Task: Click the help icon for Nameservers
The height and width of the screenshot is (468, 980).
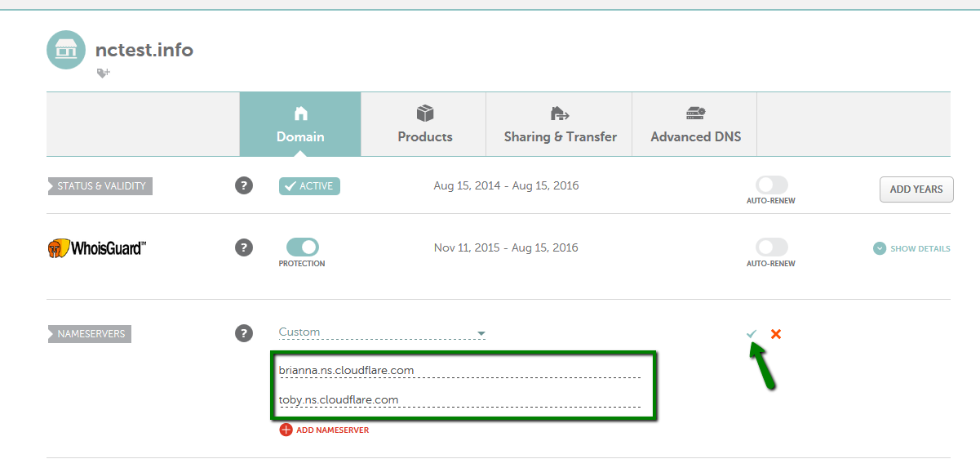Action: [x=244, y=333]
